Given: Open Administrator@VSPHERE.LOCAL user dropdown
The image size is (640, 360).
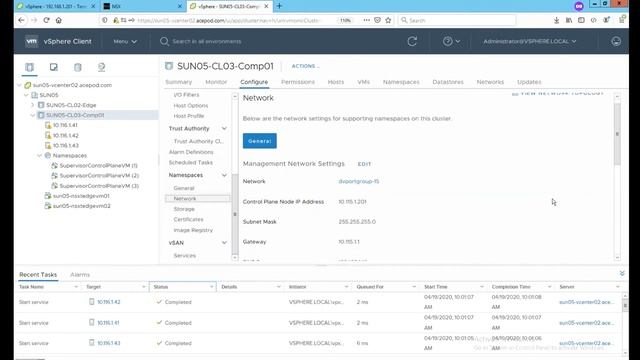Looking at the screenshot, I should (x=530, y=41).
